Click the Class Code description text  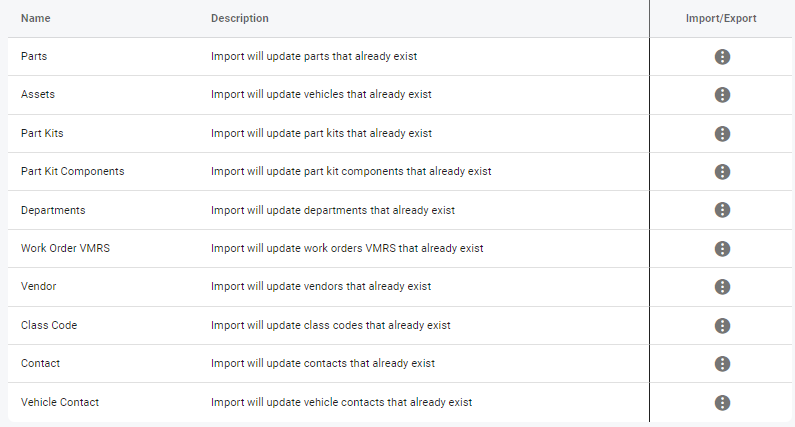[x=331, y=326]
